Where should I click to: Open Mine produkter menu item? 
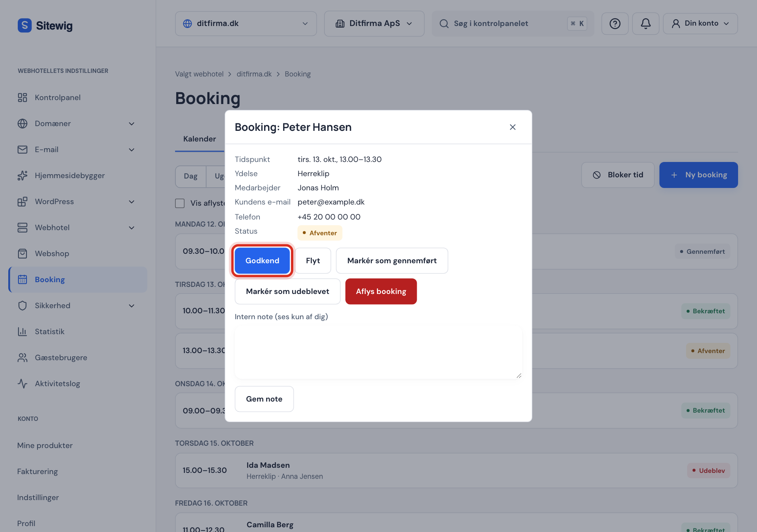(45, 445)
